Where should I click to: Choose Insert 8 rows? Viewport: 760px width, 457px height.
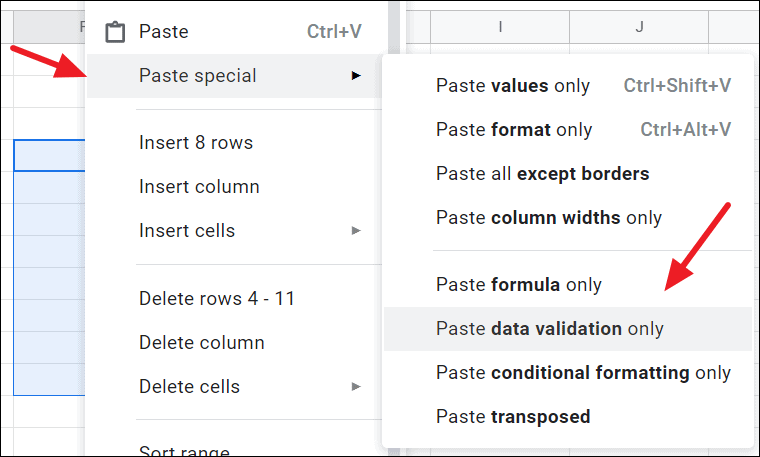(196, 143)
